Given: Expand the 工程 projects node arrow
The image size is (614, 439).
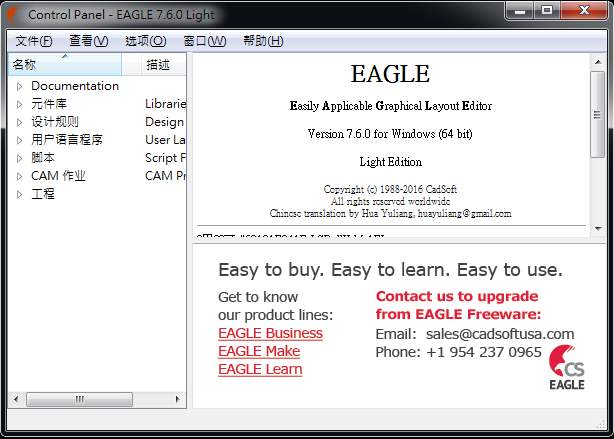Looking at the screenshot, I should click(x=19, y=194).
